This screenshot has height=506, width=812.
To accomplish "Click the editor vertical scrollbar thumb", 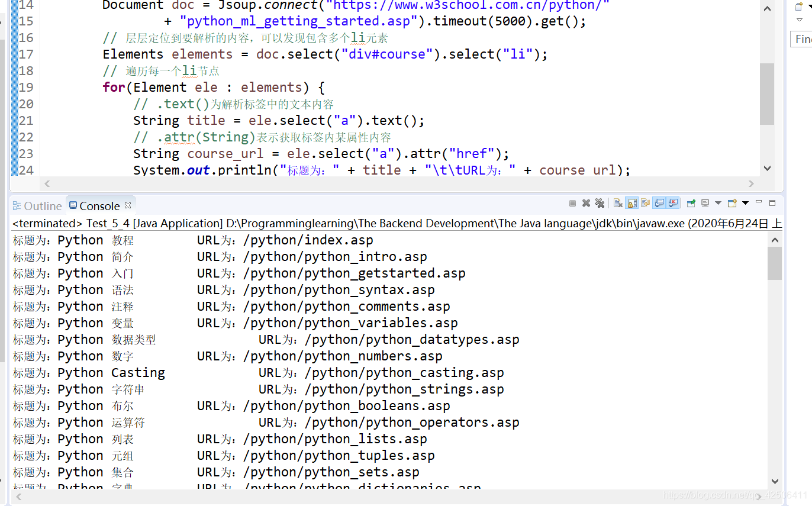I will [767, 94].
